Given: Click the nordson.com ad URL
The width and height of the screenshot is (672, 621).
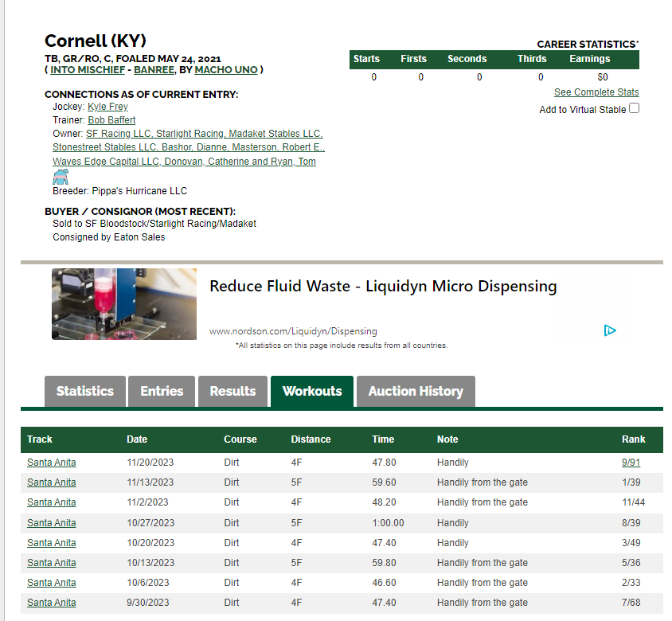Looking at the screenshot, I should click(x=293, y=331).
